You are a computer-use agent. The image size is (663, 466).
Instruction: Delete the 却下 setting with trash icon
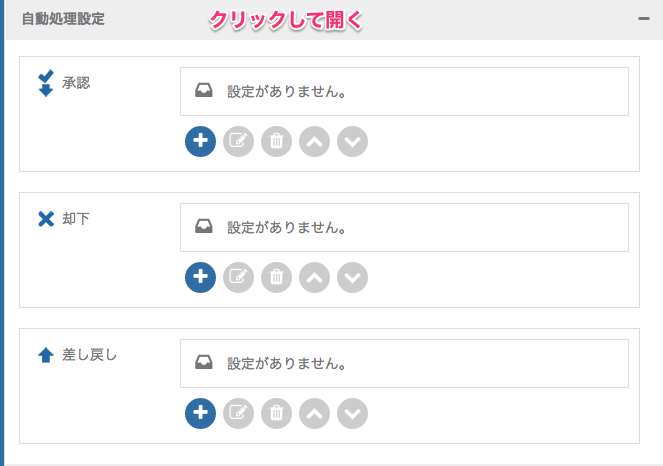point(277,277)
